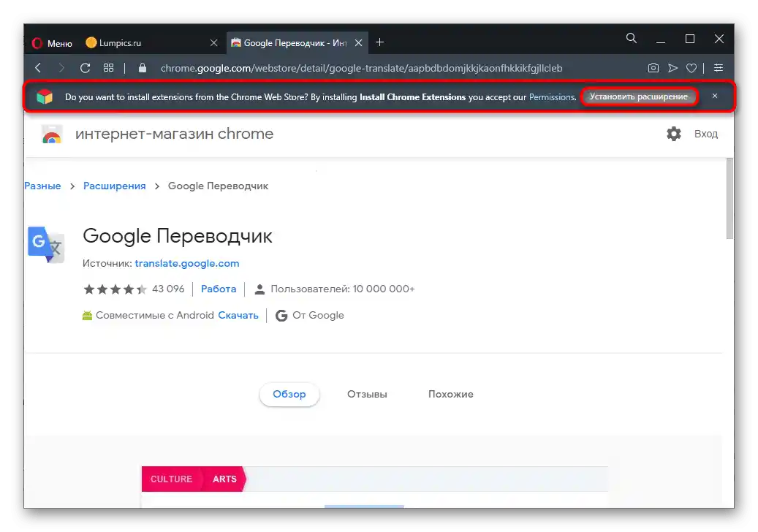Click the 43 096 ratings count
The width and height of the screenshot is (758, 532).
point(168,289)
